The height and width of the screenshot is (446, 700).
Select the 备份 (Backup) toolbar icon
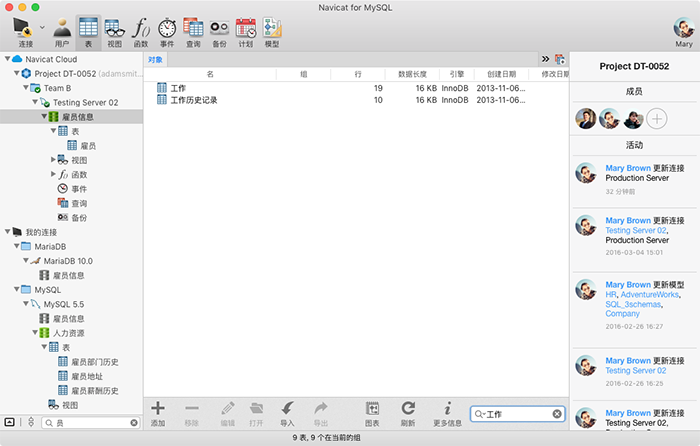(220, 32)
